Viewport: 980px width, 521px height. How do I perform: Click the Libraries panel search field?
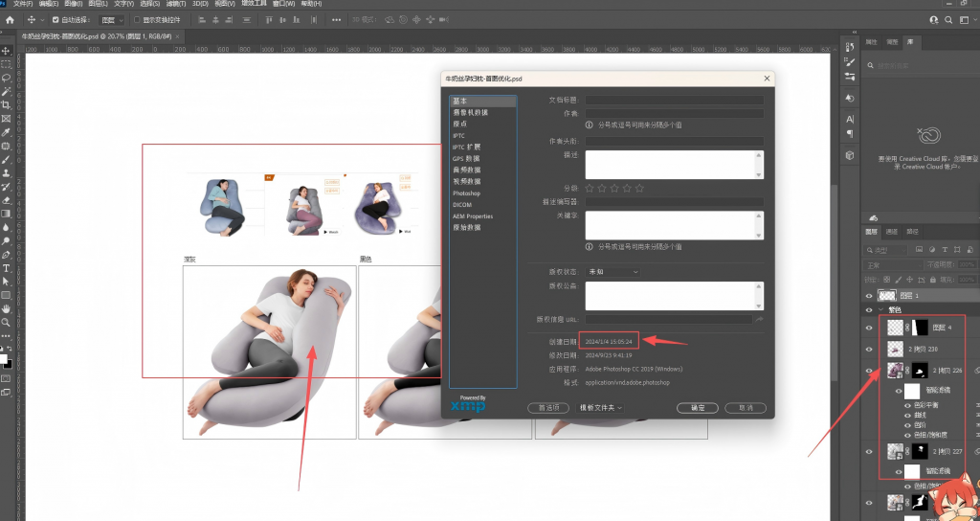[x=921, y=65]
